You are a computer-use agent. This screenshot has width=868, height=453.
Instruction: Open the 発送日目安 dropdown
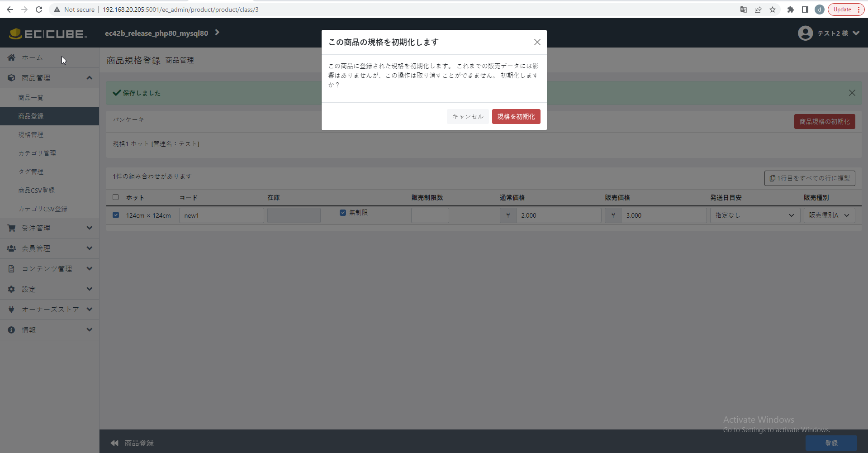[x=754, y=215]
